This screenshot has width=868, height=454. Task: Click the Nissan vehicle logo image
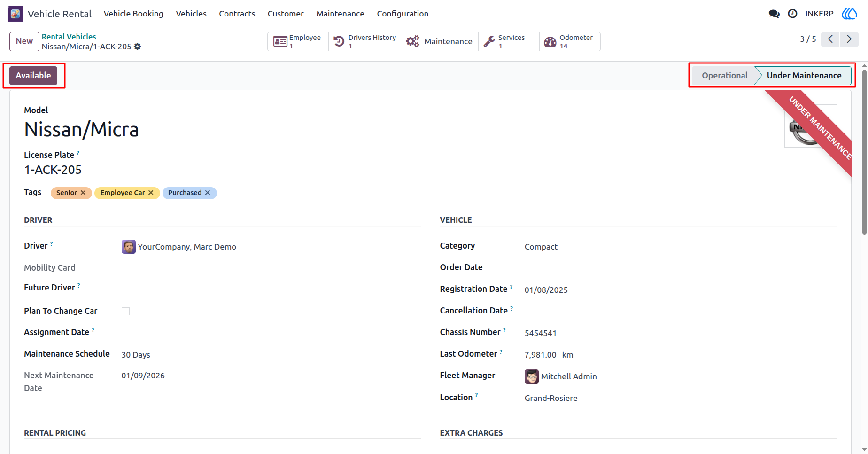click(x=810, y=126)
